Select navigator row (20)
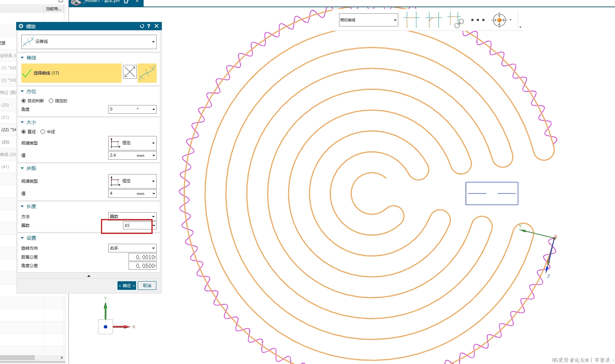The image size is (615, 364). pyautogui.click(x=8, y=105)
